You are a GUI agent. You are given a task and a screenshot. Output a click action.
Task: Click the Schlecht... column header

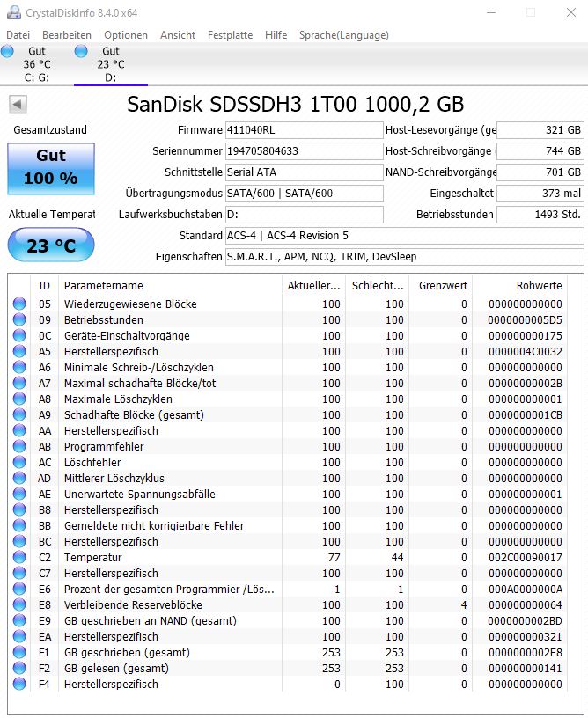coord(378,286)
